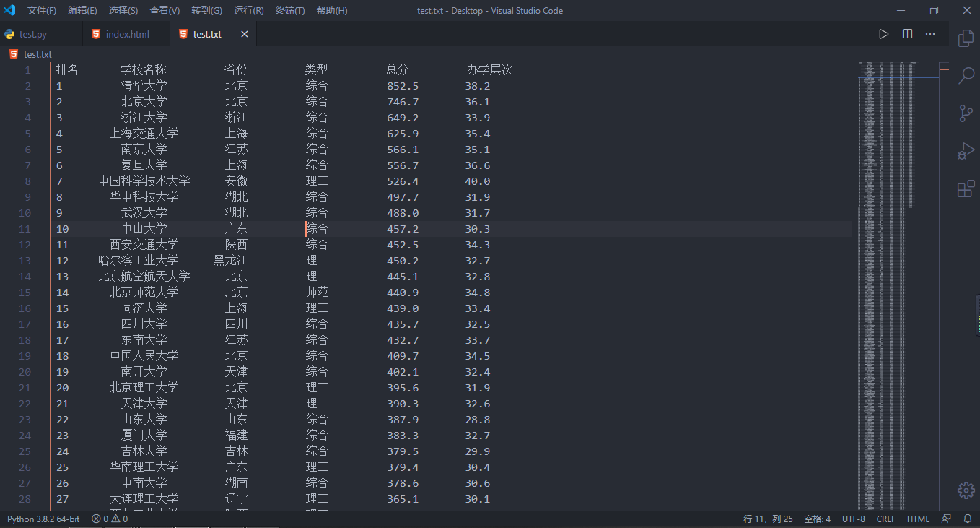980x528 pixels.
Task: Click line number 15 in gutter
Action: coord(25,293)
